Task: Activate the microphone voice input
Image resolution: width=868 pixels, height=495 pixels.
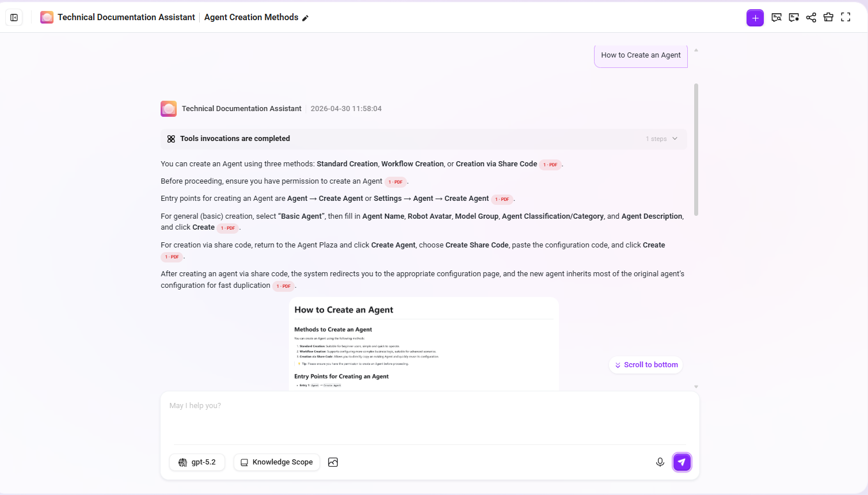Action: pos(660,462)
